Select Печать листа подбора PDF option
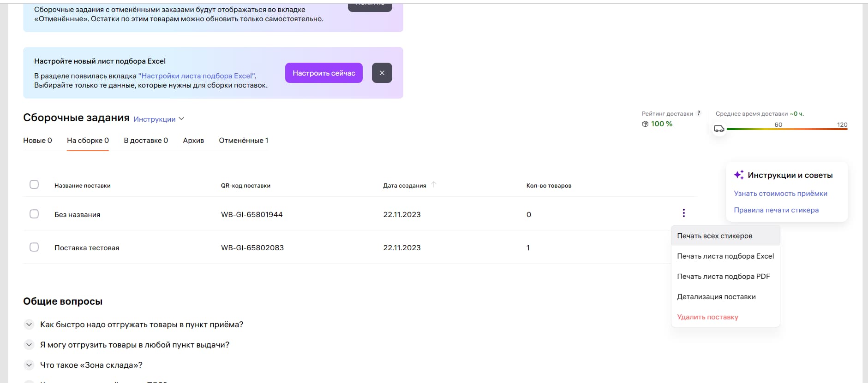Viewport: 868px width, 383px height. click(x=725, y=276)
